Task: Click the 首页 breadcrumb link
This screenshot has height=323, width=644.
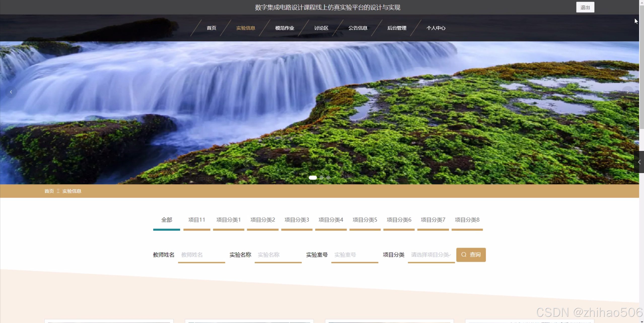Action: pos(49,191)
